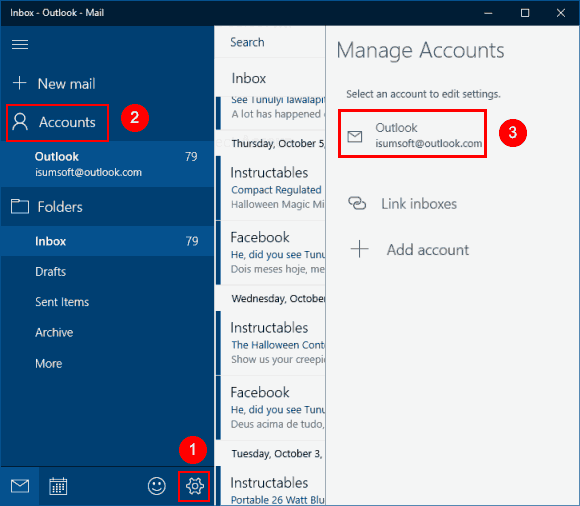The image size is (580, 506).
Task: Switch to Mail app icon in bottom bar
Action: tap(20, 486)
